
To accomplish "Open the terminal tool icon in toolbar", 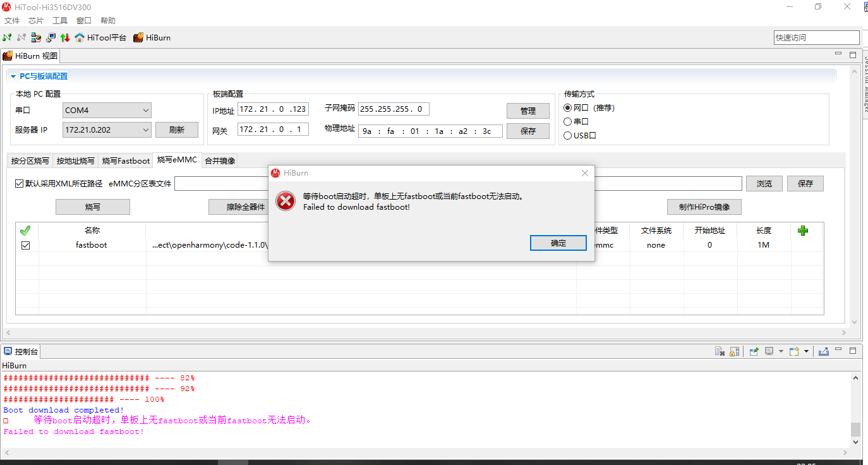I will pyautogui.click(x=51, y=37).
